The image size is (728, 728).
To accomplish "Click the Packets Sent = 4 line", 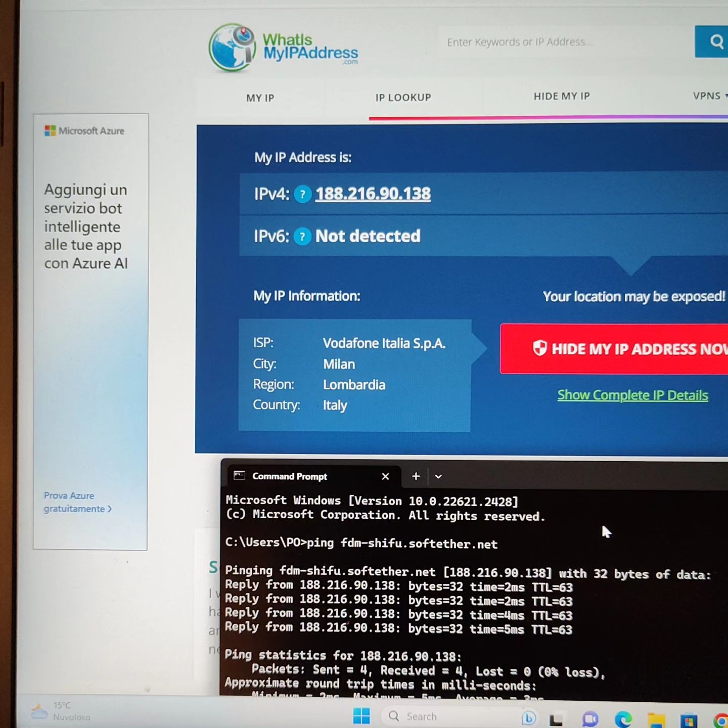I will (428, 670).
